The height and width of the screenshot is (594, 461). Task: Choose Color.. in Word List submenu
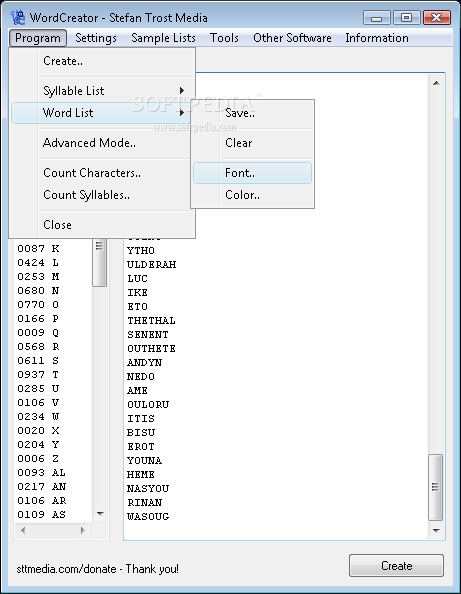253,195
